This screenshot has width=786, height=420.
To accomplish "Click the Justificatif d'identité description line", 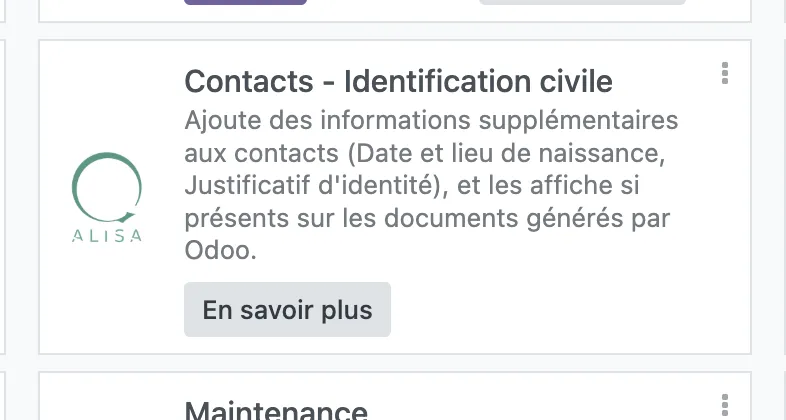I will click(x=412, y=185).
